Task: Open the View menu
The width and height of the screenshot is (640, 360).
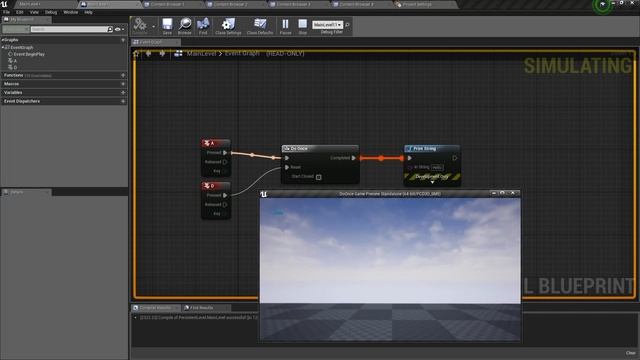Action: (x=34, y=12)
